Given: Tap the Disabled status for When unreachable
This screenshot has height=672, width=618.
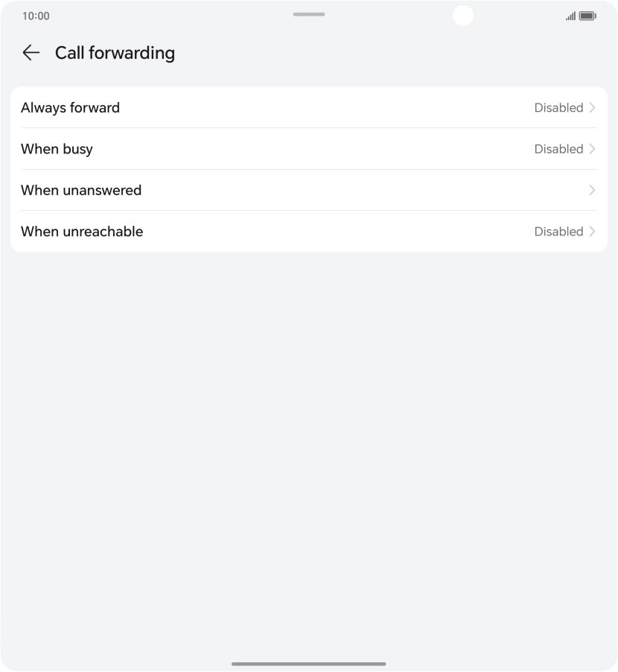Looking at the screenshot, I should tap(558, 231).
